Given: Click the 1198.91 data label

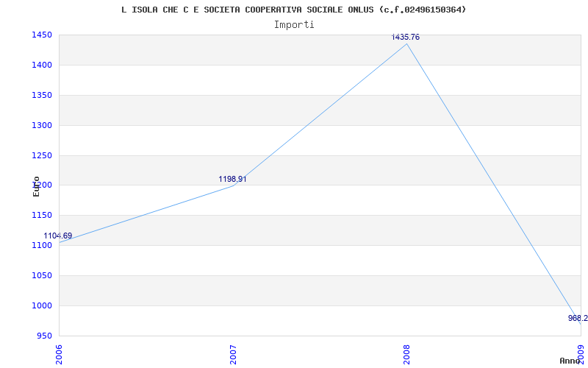Looking at the screenshot, I should (x=232, y=179).
